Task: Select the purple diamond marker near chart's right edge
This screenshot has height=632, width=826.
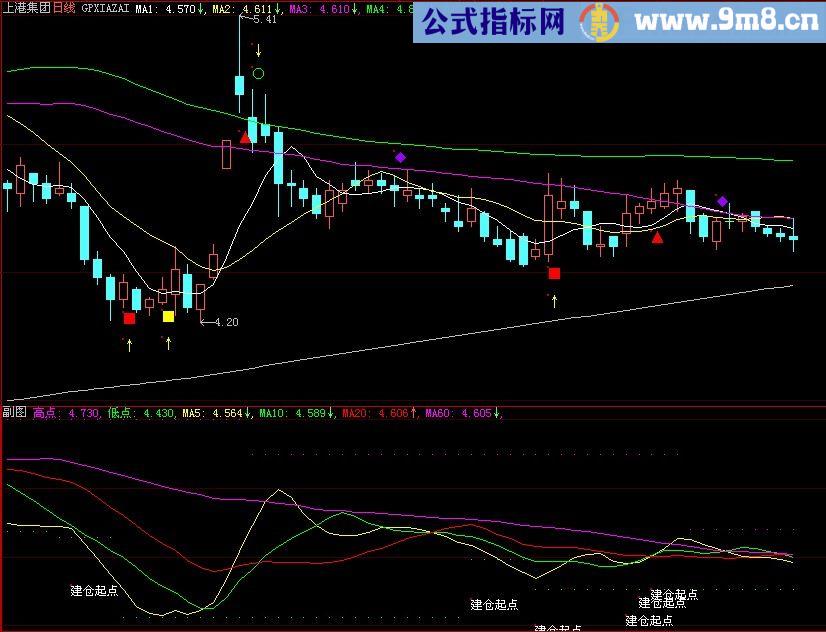Action: [x=722, y=201]
